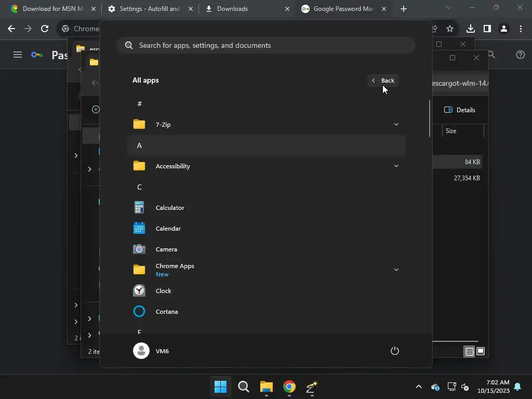Go back in Chrome navigation

point(11,29)
